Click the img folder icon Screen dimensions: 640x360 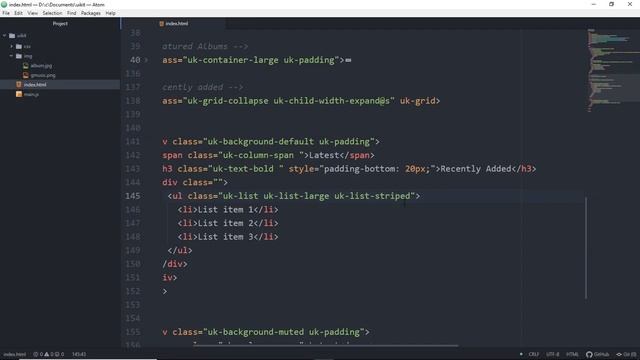pos(19,56)
